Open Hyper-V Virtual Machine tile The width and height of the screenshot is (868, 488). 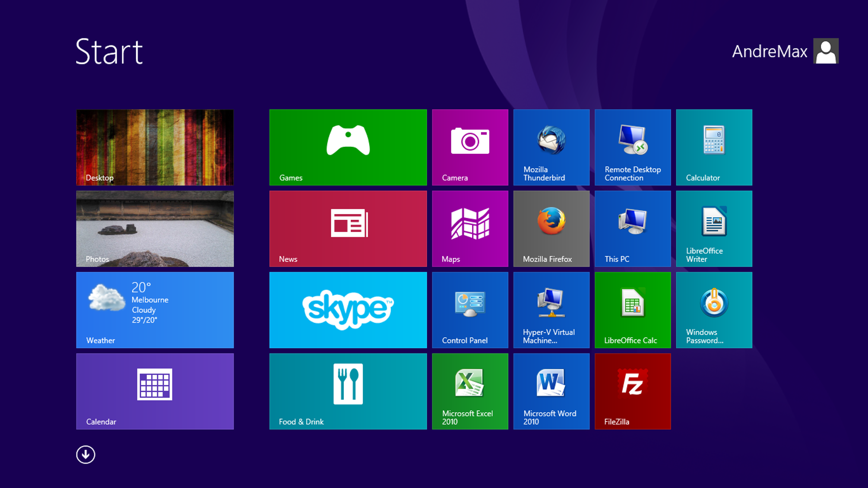pos(551,310)
